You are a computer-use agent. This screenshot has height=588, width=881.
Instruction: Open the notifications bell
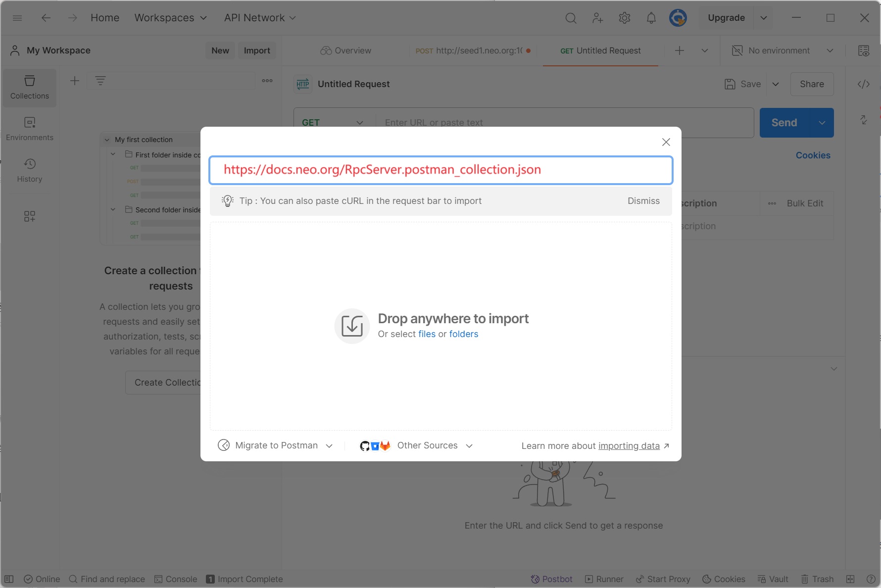tap(651, 18)
